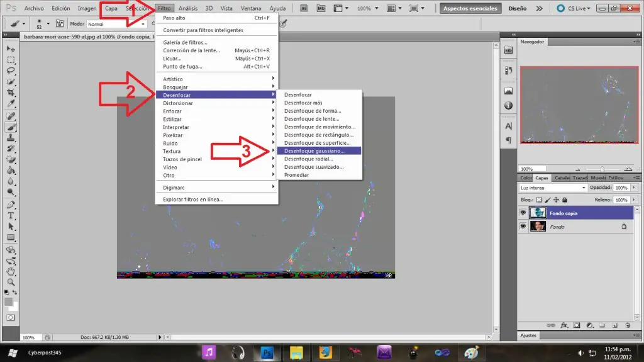Select the History Brush tool
Screen dimensions: 644x362
tap(11, 149)
